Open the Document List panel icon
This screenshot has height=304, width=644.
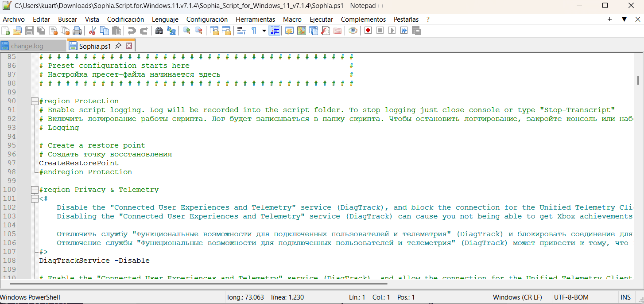tap(314, 31)
